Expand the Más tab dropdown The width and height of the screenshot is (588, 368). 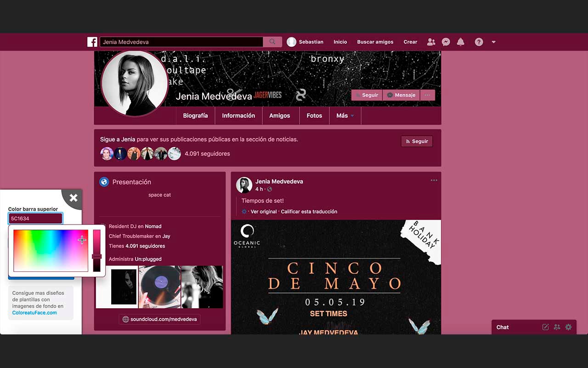coord(345,115)
